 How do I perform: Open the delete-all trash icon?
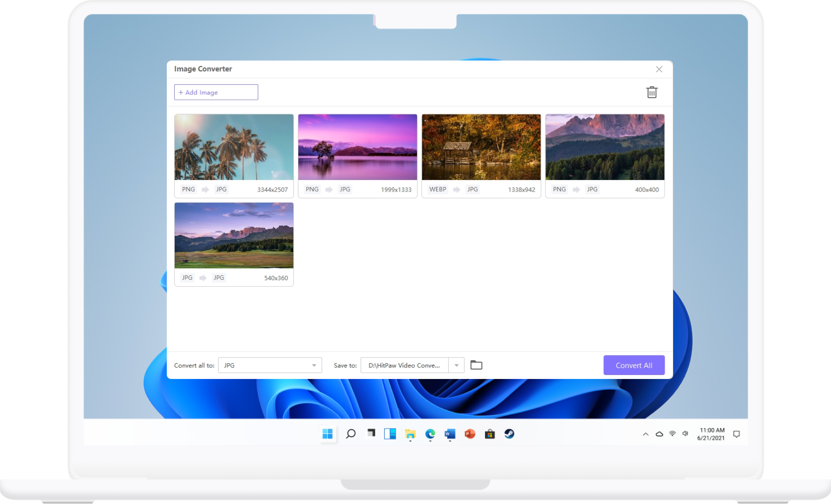652,92
